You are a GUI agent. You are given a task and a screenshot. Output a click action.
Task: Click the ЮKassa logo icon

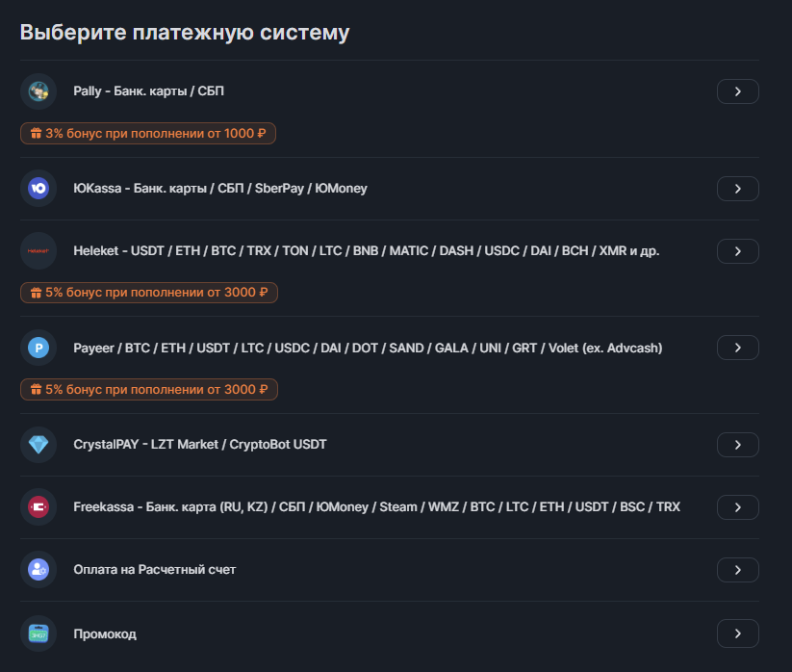tap(38, 189)
